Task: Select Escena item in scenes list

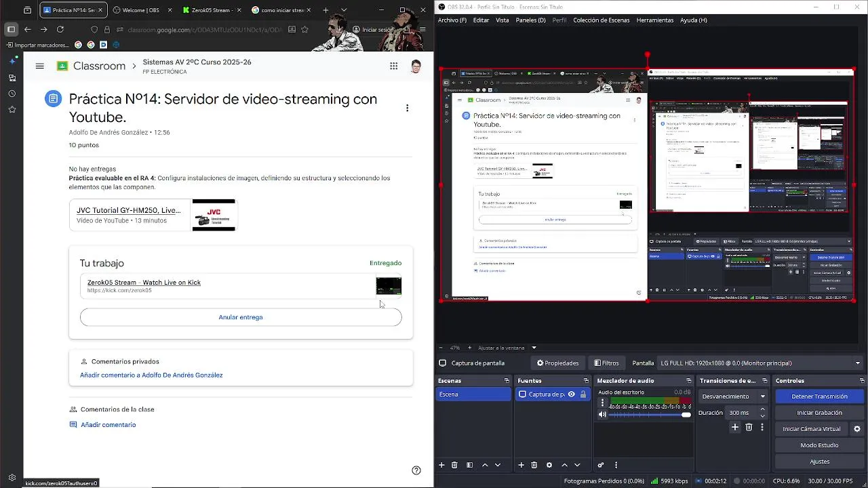Action: pos(473,394)
